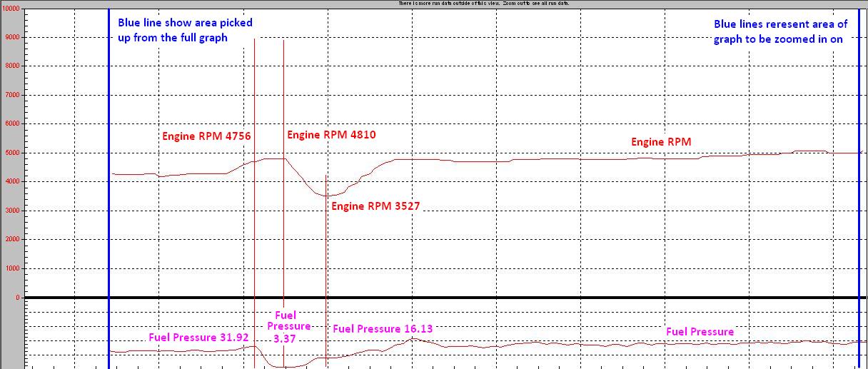Click the 'Fuel Pressure 16.13' label
868x369 pixels.
(383, 328)
